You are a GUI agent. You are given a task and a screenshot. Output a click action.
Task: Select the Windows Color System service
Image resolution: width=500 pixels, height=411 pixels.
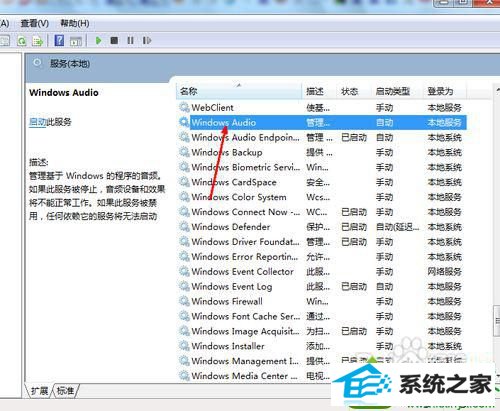[x=321, y=197]
